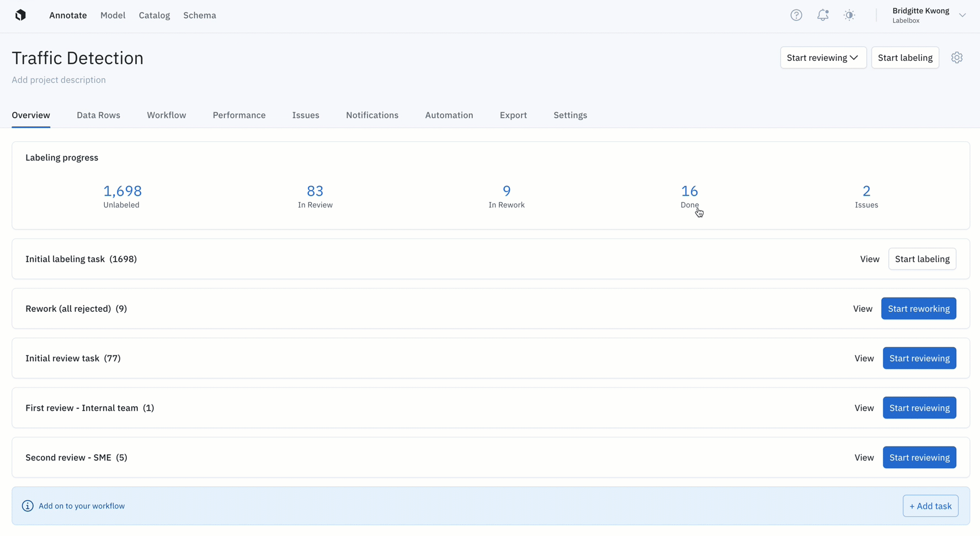Screen dimensions: 980x536
Task: Select the Overview tab
Action: pyautogui.click(x=31, y=115)
